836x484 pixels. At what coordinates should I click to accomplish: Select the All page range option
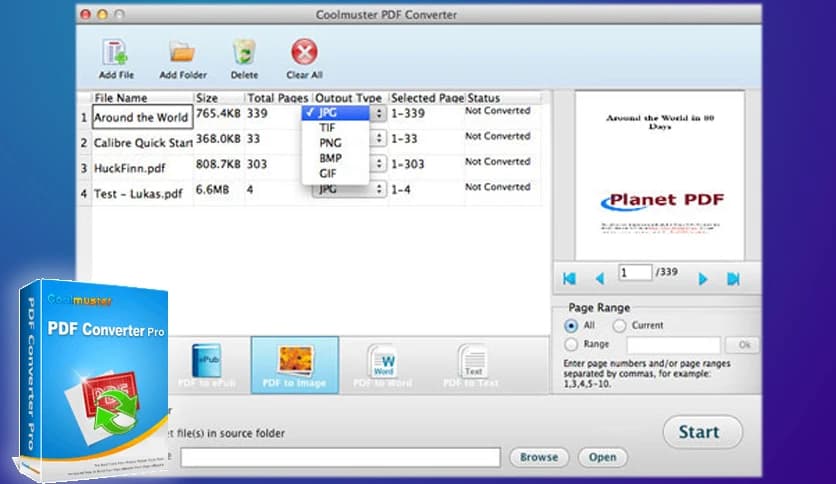[570, 325]
